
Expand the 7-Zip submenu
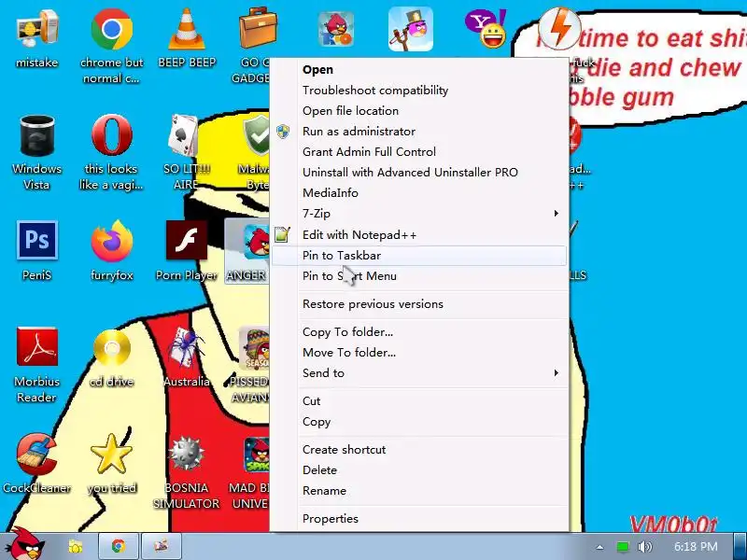coord(419,214)
